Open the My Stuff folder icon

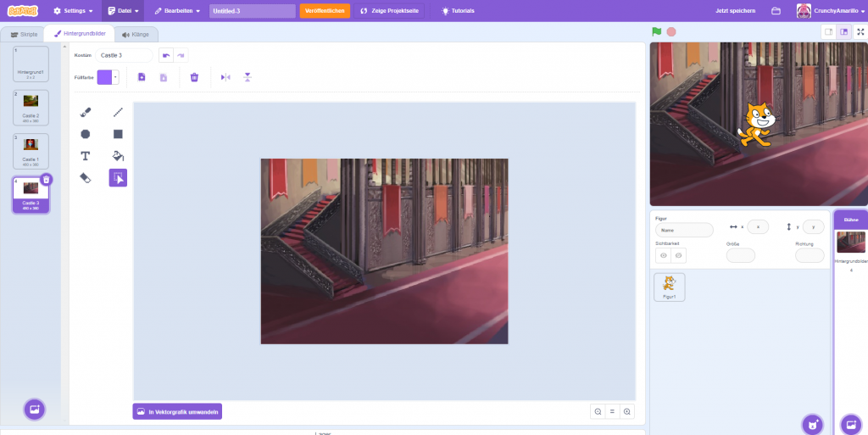[776, 11]
